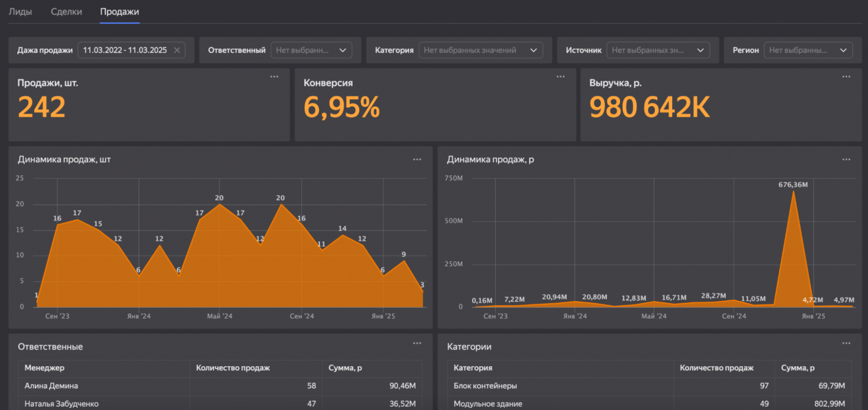868x410 pixels.
Task: Click the date range field 11.03.2022 - 11.03.2025
Action: click(x=125, y=50)
